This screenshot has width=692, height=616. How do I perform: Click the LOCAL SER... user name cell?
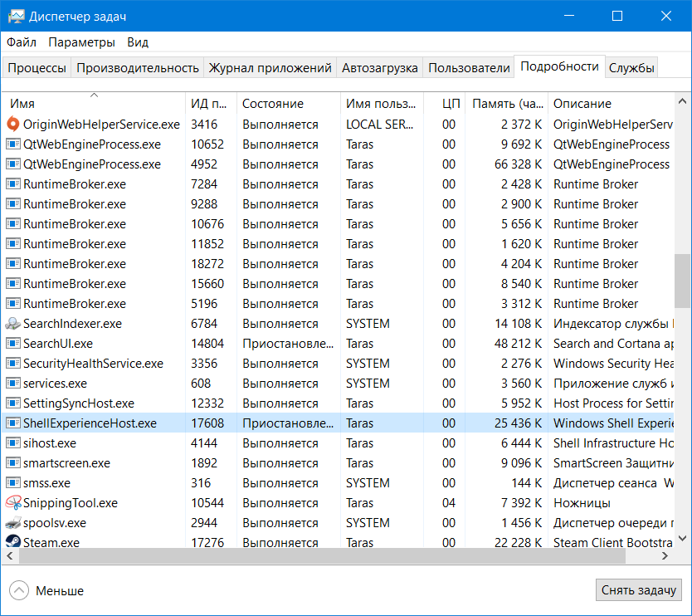click(379, 125)
